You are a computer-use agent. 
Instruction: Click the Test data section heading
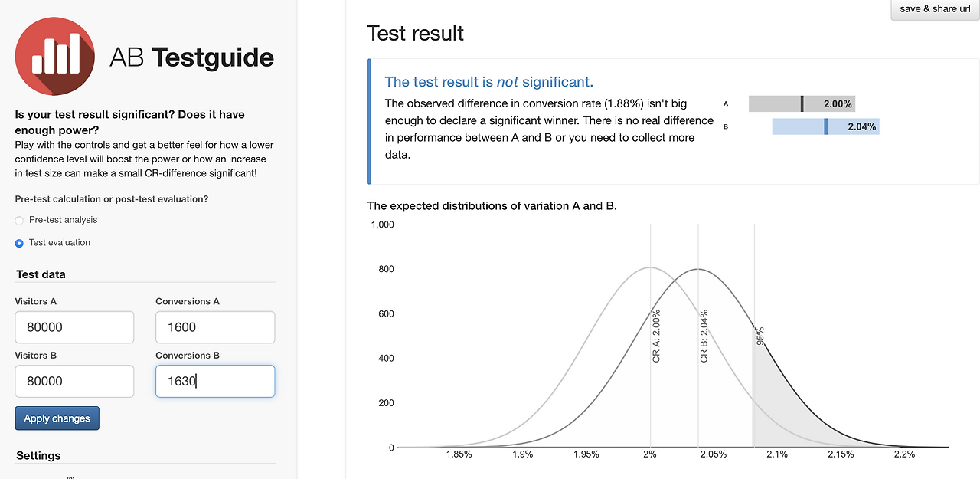click(x=41, y=274)
